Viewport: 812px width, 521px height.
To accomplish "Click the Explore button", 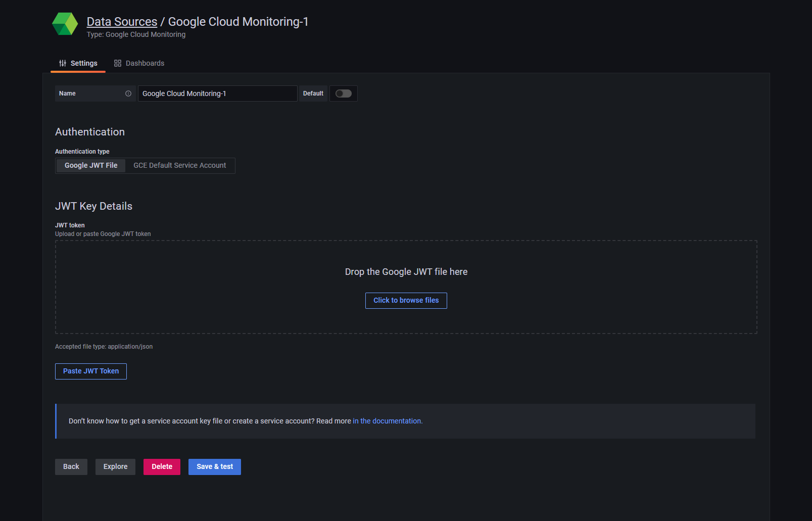I will coord(116,467).
